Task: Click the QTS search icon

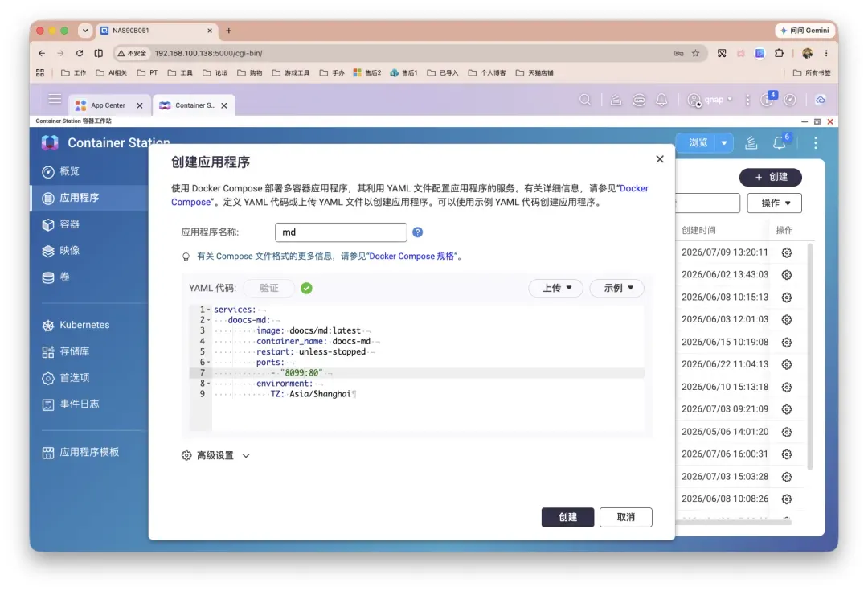Action: point(585,100)
